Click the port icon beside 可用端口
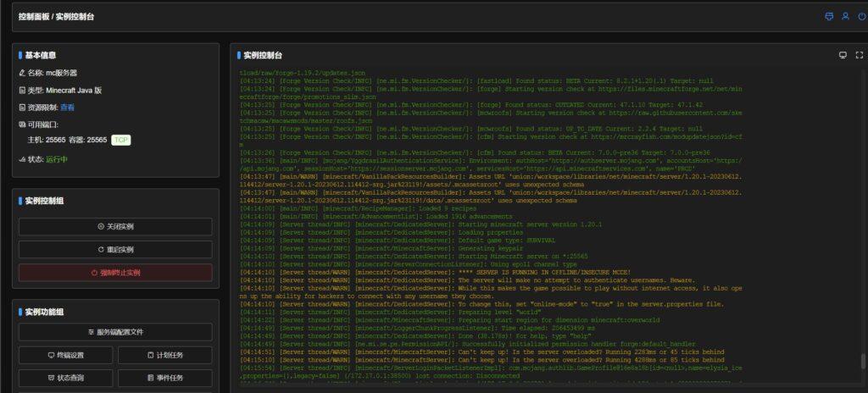868x393 pixels. click(x=22, y=125)
